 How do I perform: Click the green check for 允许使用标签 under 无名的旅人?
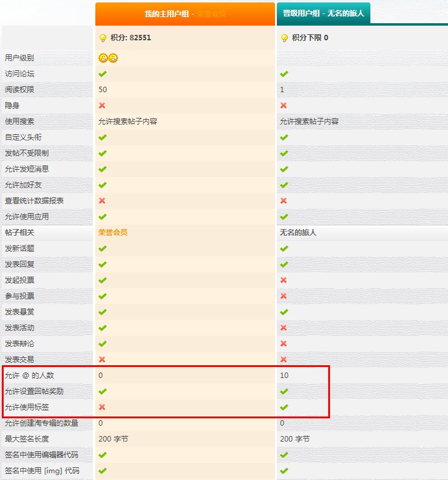tap(284, 407)
